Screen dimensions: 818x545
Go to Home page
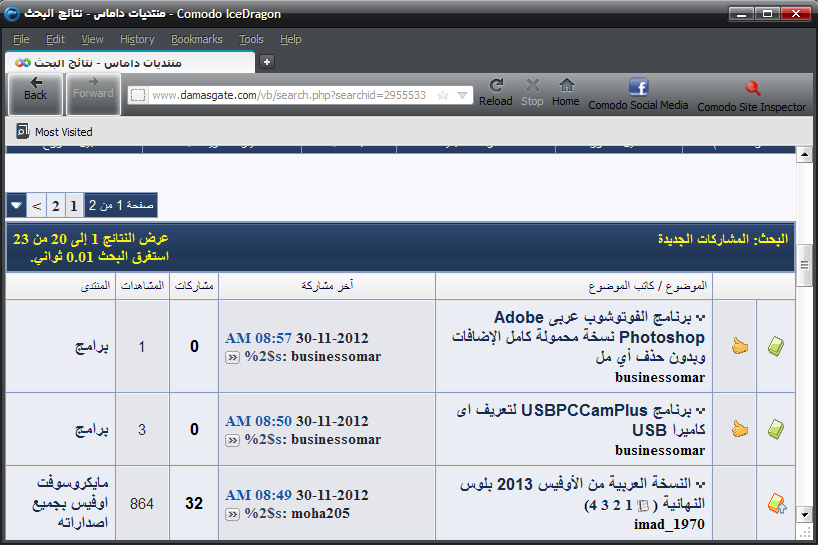point(566,92)
